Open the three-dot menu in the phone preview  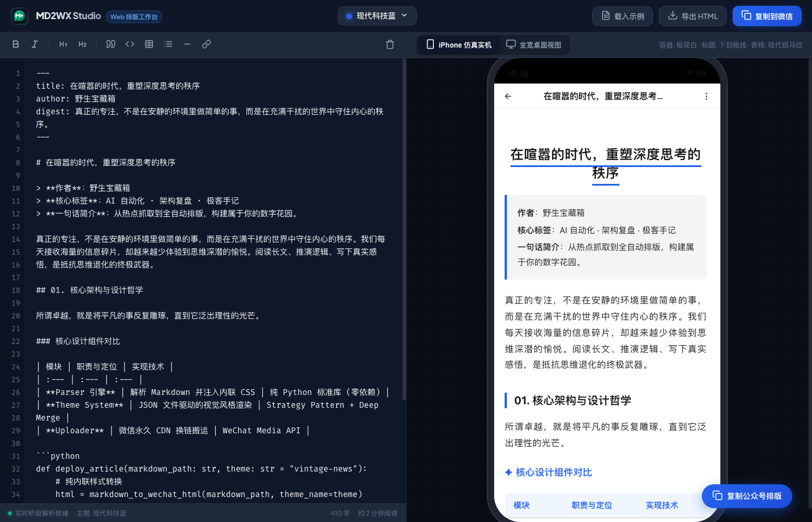[x=706, y=96]
